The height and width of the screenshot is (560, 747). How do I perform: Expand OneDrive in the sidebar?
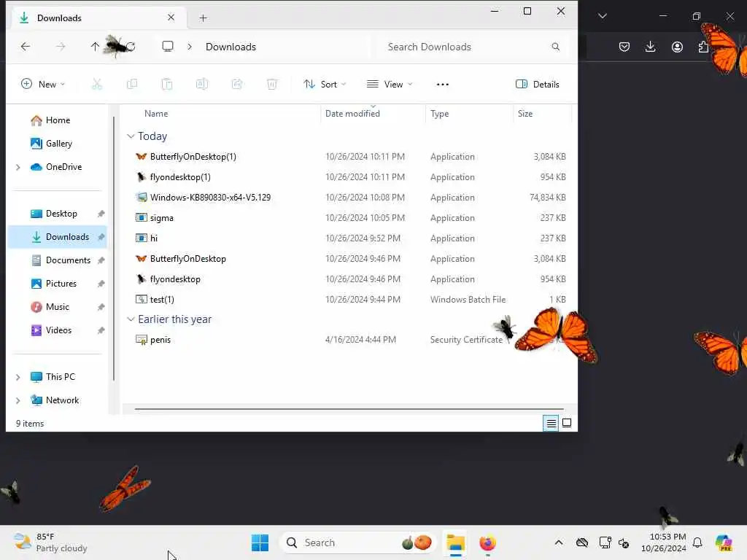[18, 167]
